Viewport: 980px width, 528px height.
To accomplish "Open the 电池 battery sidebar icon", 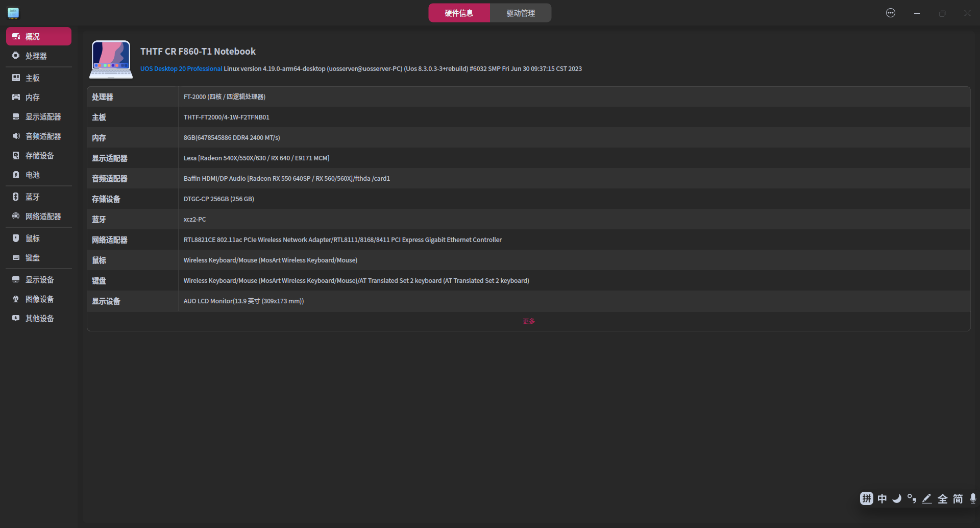I will point(16,175).
